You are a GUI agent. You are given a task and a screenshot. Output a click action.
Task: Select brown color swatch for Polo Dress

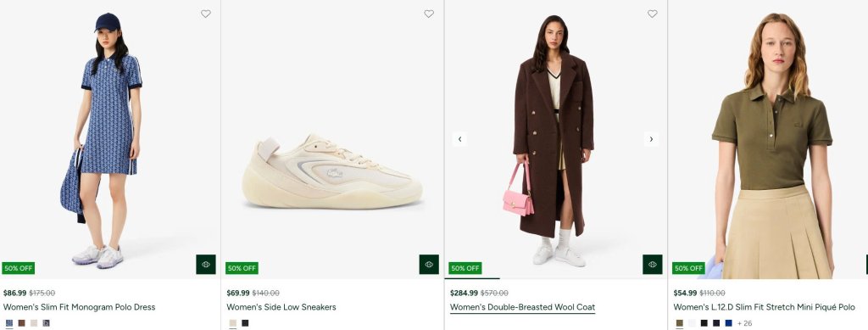coord(21,323)
